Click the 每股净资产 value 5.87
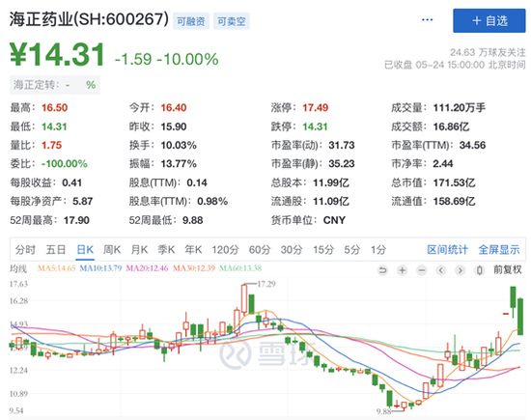This screenshot has width=531, height=420. 83,202
